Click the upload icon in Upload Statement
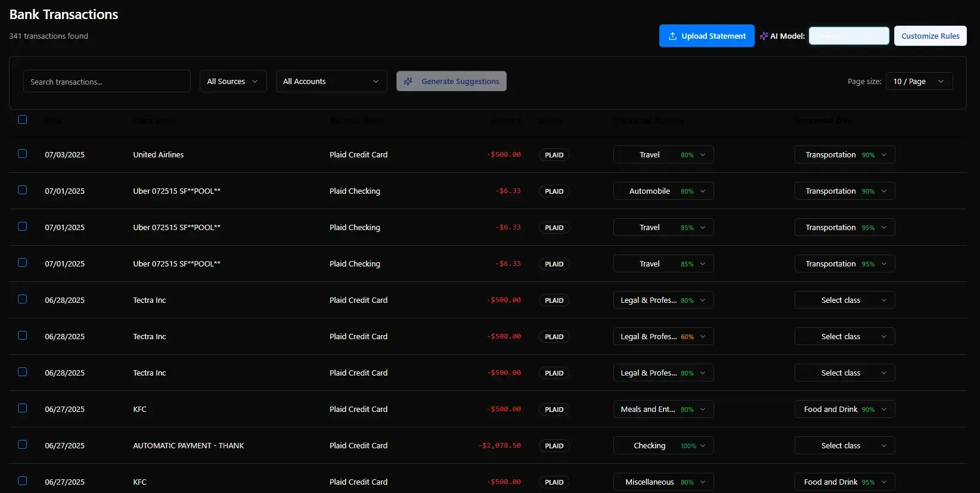This screenshot has height=493, width=980. [x=672, y=36]
